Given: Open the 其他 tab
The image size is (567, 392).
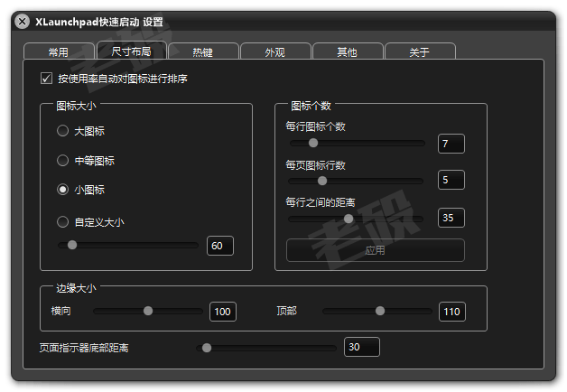Looking at the screenshot, I should coord(348,51).
